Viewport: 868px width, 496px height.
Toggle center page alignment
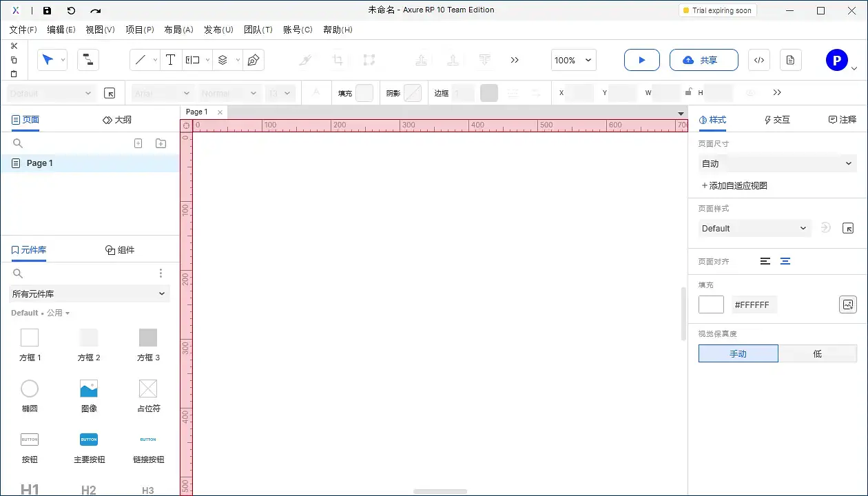pyautogui.click(x=785, y=261)
